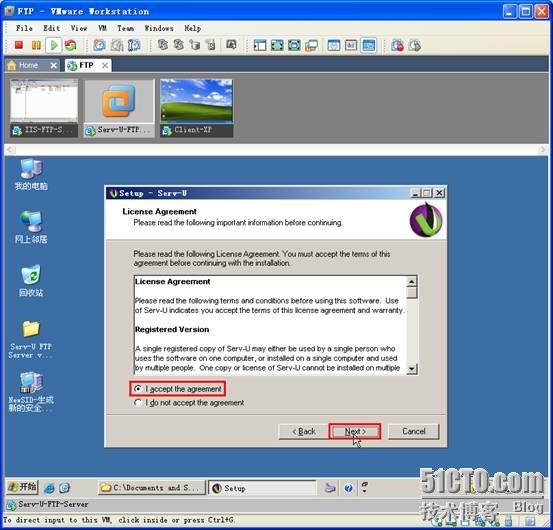Click the Cancel button in Setup
The image size is (553, 530).
click(414, 431)
